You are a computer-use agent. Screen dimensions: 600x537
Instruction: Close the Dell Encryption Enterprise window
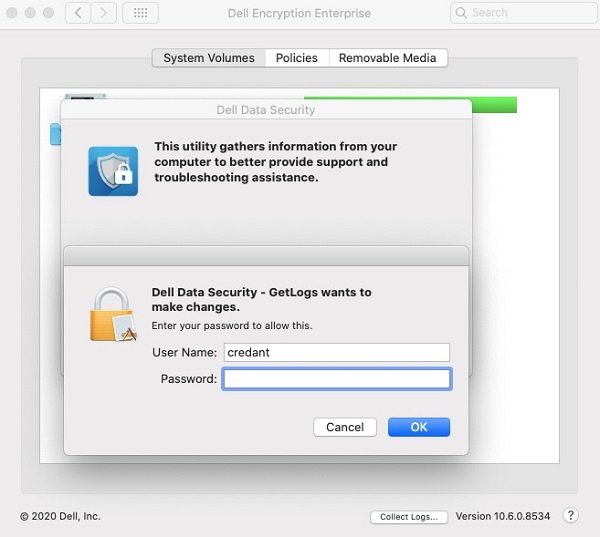point(12,13)
